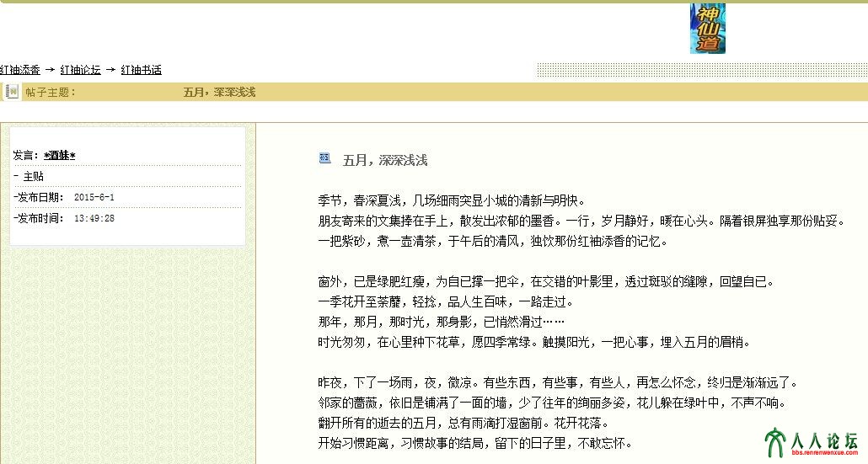868x464 pixels.
Task: Click the publish time 13:49:28
Action: coord(94,218)
